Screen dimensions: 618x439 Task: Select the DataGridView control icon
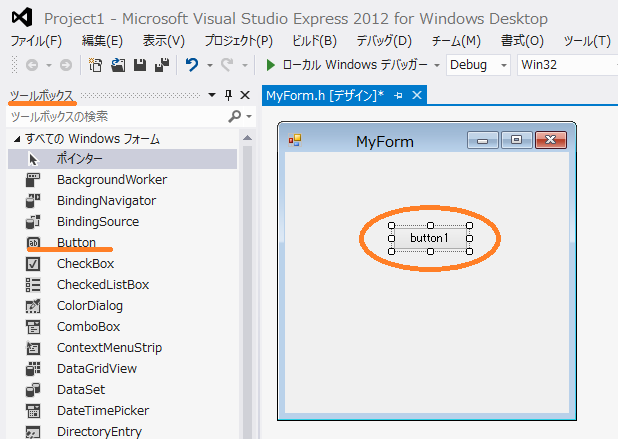tap(33, 369)
